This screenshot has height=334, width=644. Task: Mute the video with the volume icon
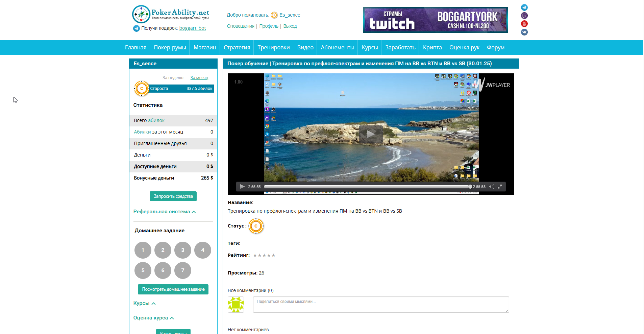coord(491,187)
